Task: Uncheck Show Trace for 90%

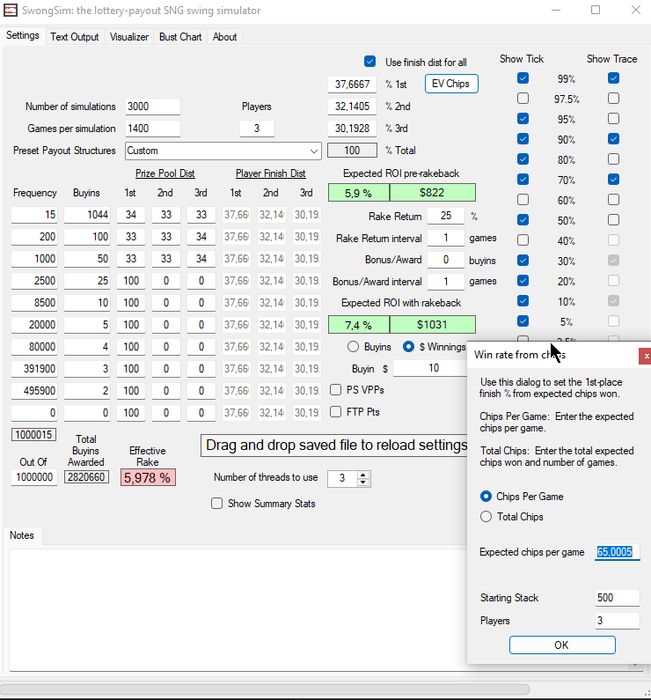Action: point(613,139)
